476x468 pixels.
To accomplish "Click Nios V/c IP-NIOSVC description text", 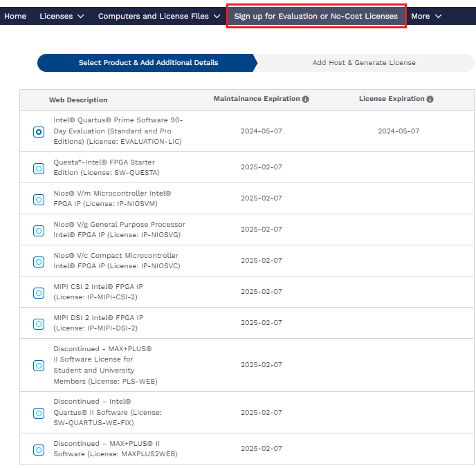I will click(x=117, y=261).
